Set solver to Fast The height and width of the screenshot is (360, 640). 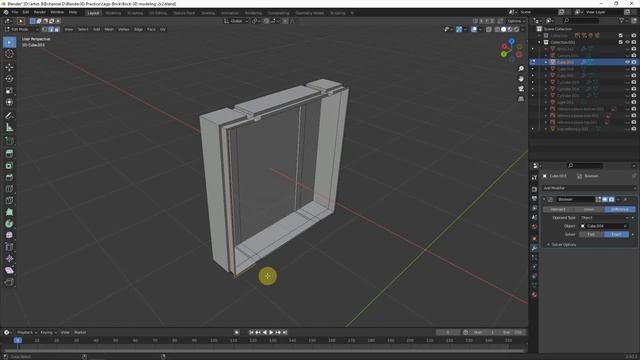point(591,234)
